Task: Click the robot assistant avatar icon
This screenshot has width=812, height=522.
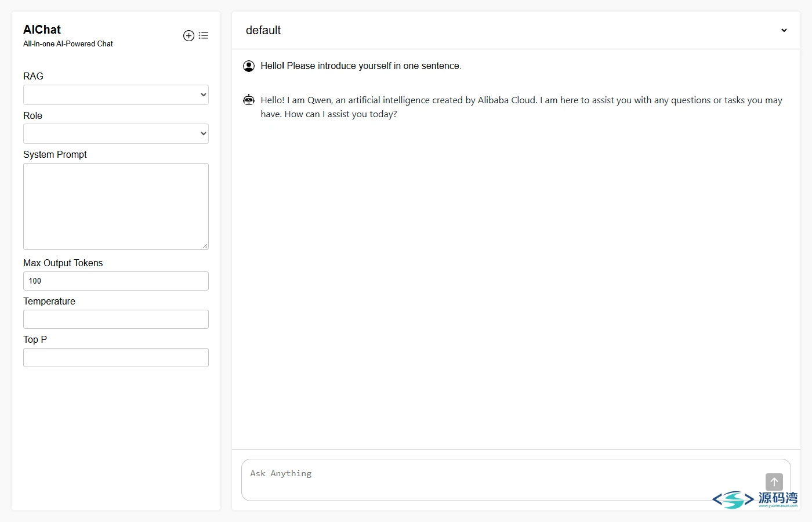Action: pyautogui.click(x=249, y=100)
